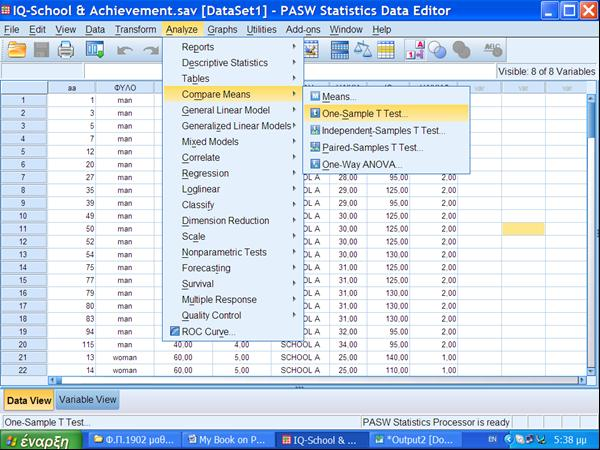Switch to My Book on P... taskbar item

(228, 440)
